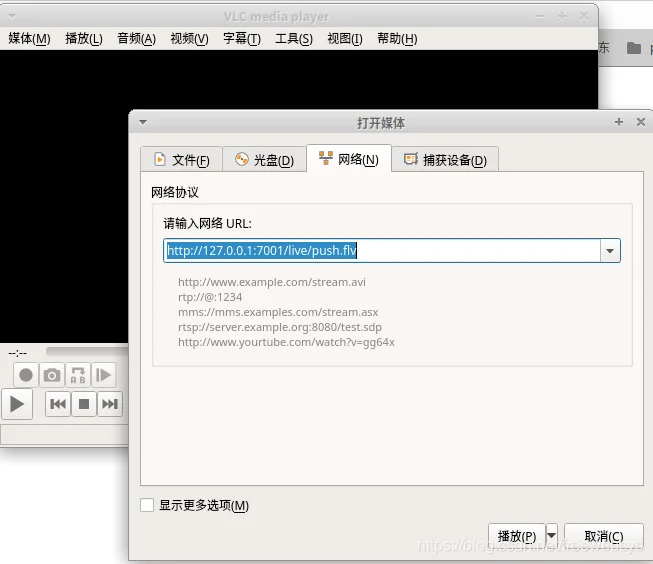Click example text mms://mms.examples.com/stream.asx

[278, 312]
